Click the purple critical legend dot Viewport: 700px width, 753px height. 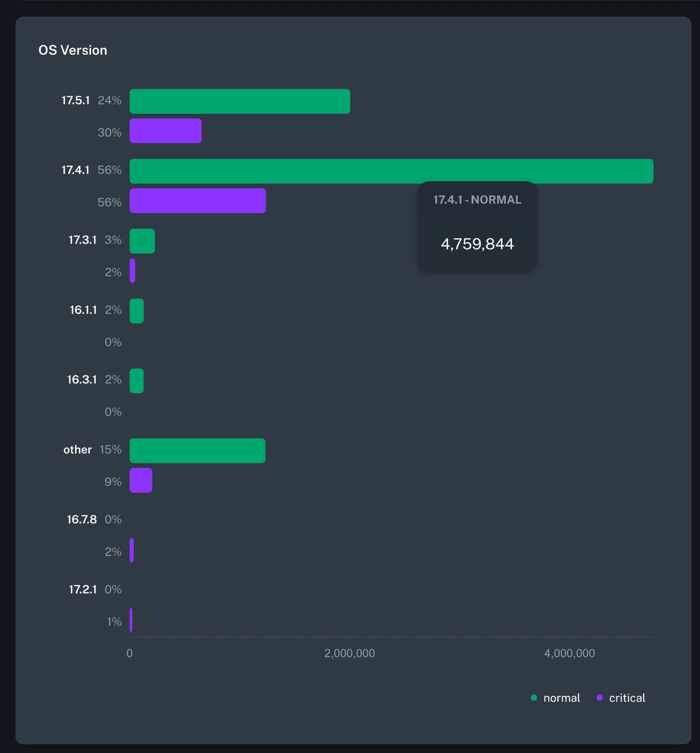pos(599,698)
